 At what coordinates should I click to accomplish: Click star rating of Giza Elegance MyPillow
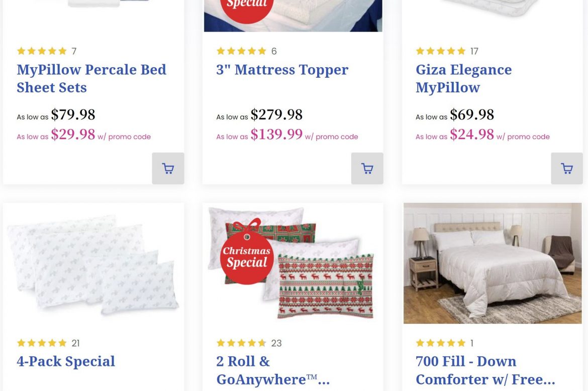(441, 51)
